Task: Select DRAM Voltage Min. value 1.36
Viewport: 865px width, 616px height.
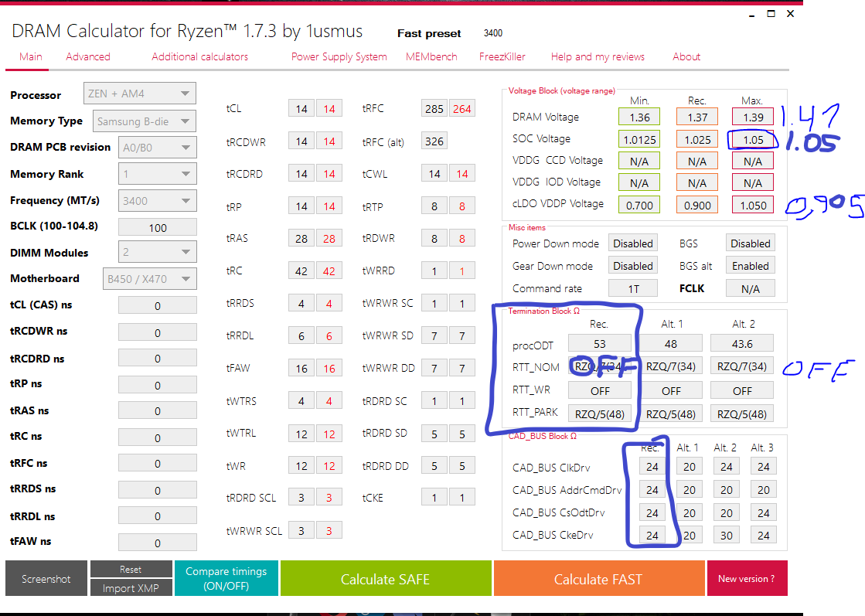Action: pyautogui.click(x=639, y=117)
